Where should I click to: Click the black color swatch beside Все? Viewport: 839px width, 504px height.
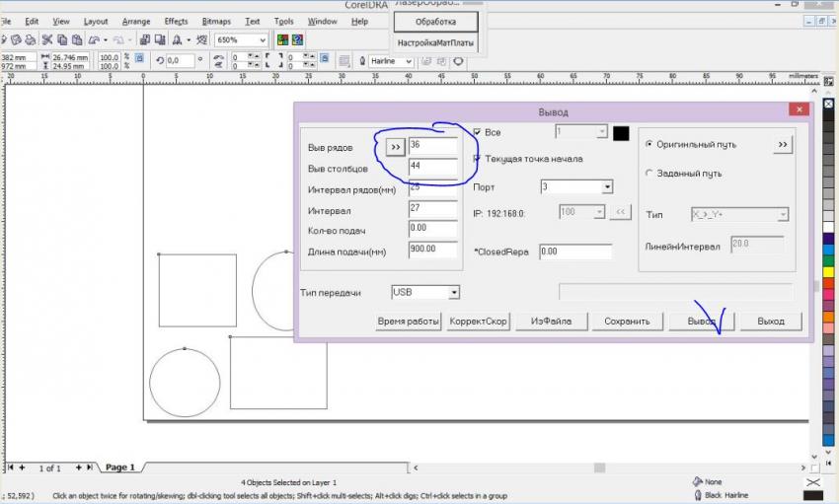622,132
